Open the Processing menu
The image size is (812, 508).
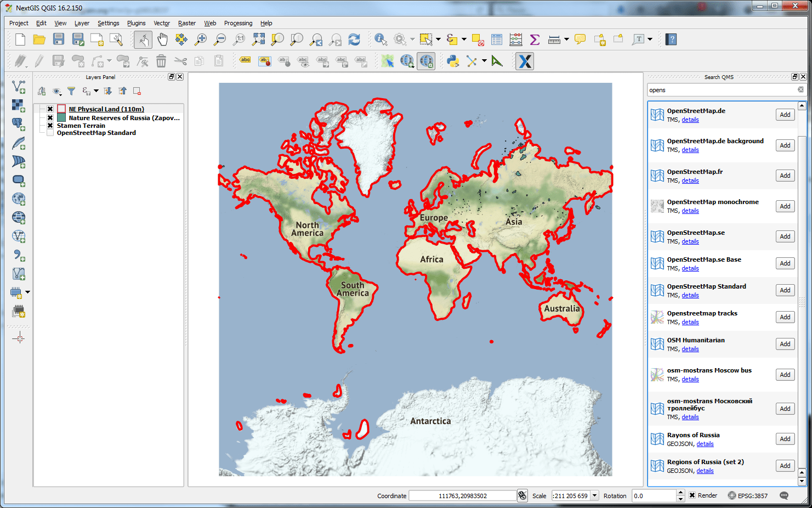tap(238, 23)
